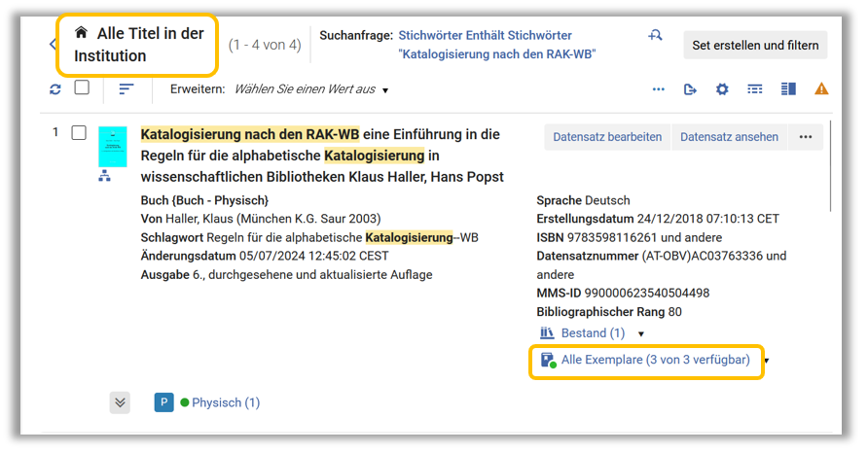Viewport: 868px width, 453px height.
Task: Open record's three-dots actions menu
Action: point(805,137)
